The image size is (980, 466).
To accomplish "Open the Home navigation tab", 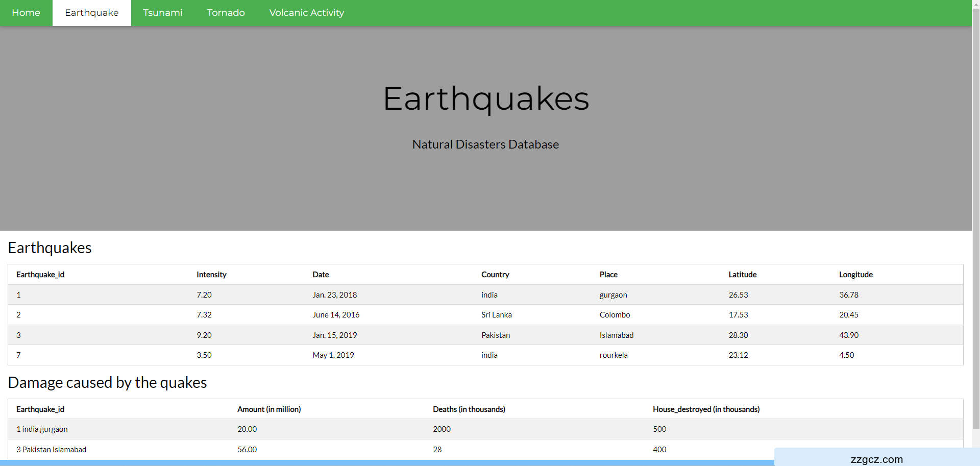I will click(26, 13).
